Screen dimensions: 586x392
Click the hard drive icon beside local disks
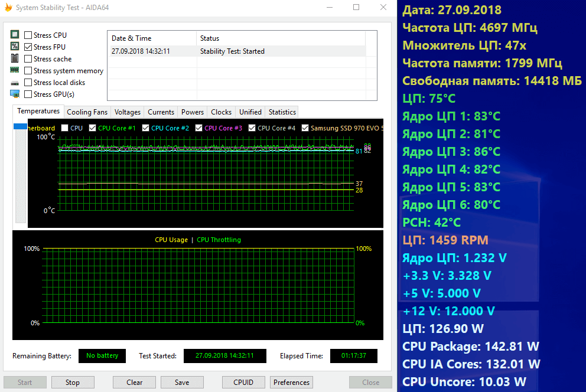[x=15, y=83]
